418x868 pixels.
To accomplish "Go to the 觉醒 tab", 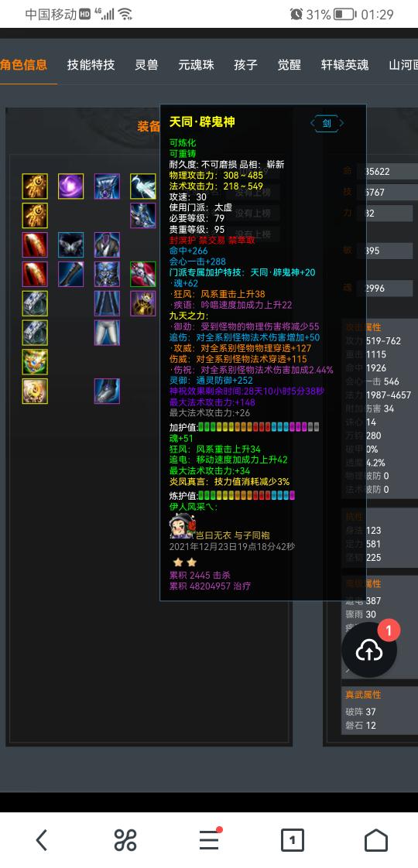I will pyautogui.click(x=289, y=65).
